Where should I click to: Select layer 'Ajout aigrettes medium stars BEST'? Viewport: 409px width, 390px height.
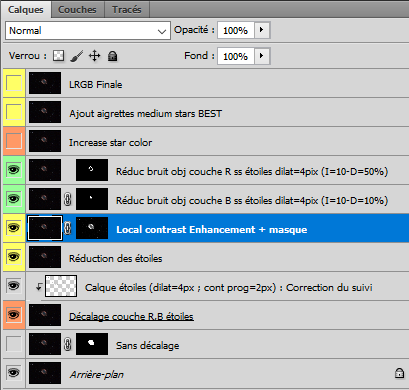pyautogui.click(x=145, y=114)
